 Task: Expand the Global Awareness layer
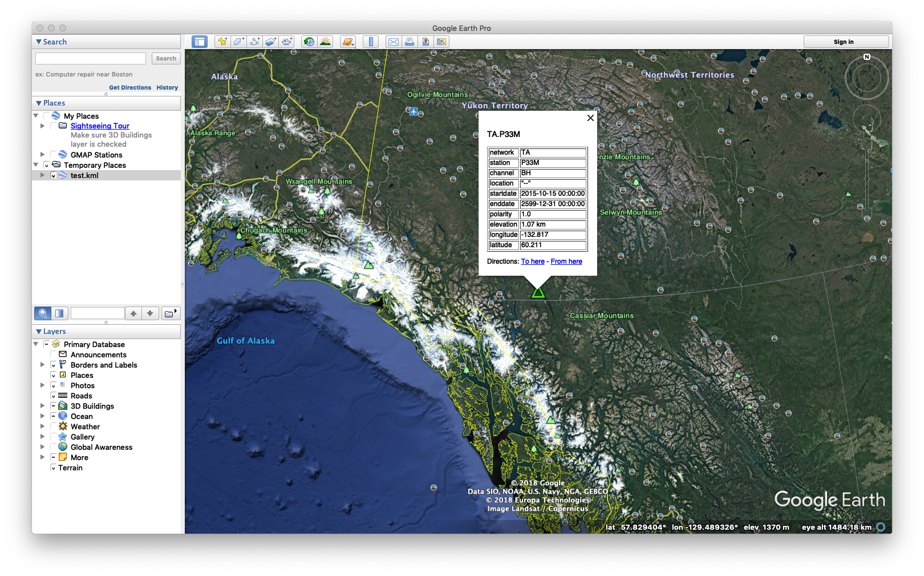(x=42, y=447)
